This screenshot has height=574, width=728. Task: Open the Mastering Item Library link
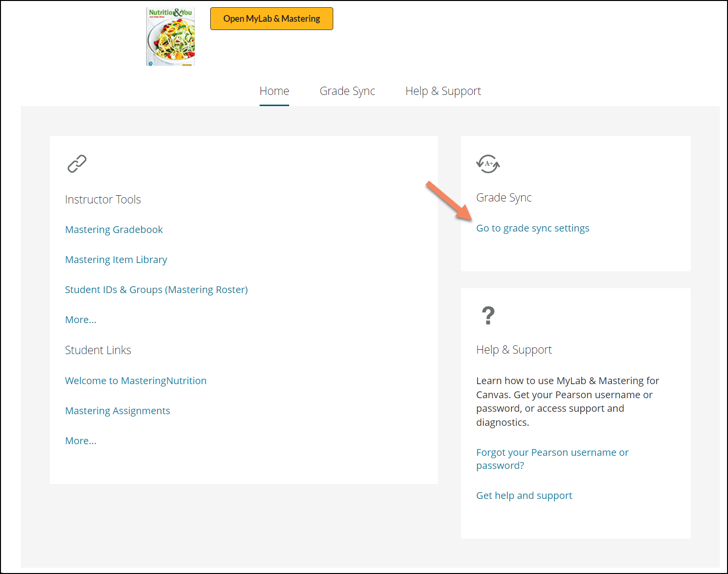pyautogui.click(x=116, y=260)
